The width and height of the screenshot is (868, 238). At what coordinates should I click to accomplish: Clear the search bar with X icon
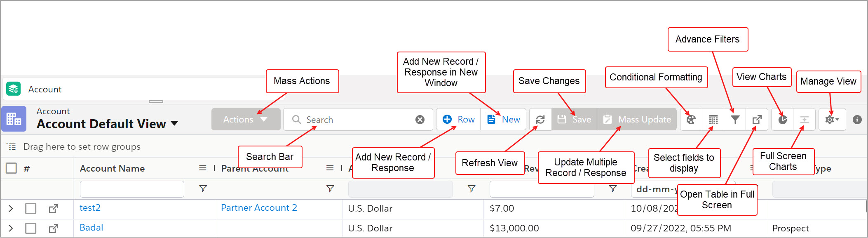pyautogui.click(x=420, y=120)
